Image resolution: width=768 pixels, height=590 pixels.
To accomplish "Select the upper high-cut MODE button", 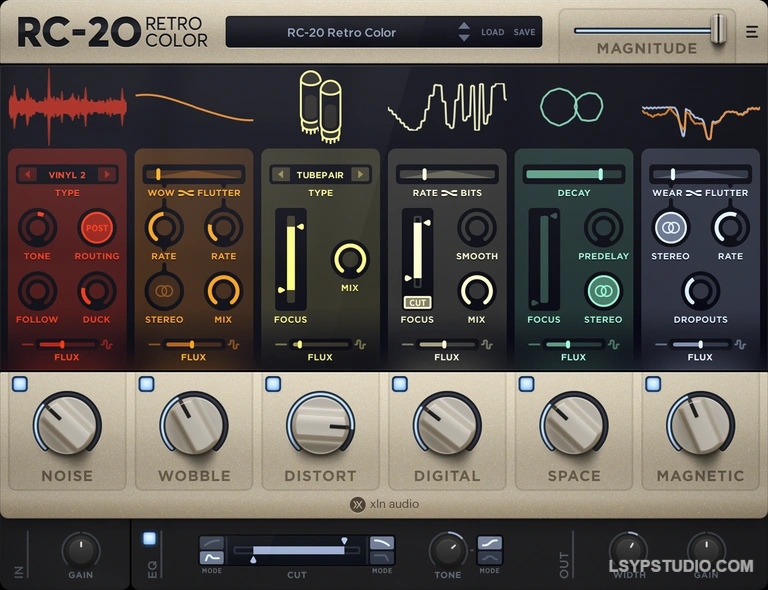I will [x=382, y=543].
